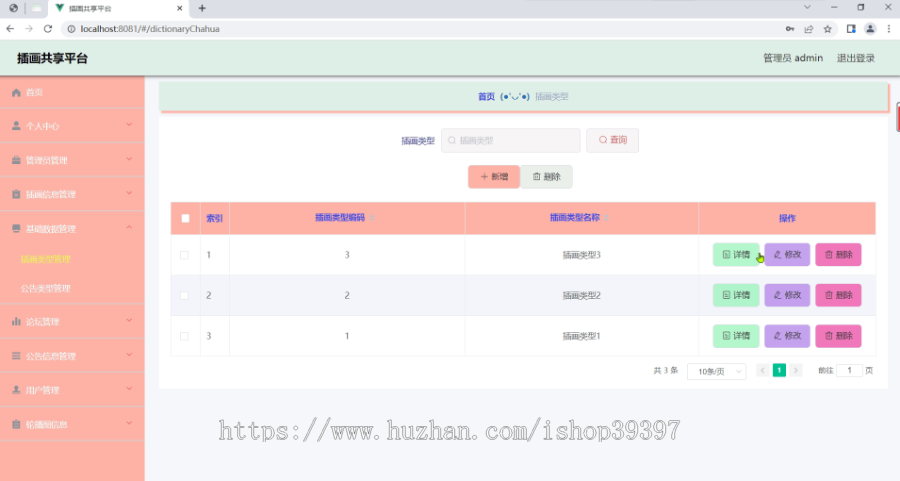Click the password key icon
Image resolution: width=900 pixels, height=481 pixels.
[x=790, y=29]
